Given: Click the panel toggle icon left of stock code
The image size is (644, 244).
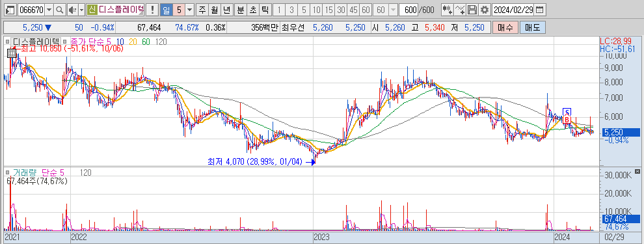Looking at the screenshot, I should 10,10.
